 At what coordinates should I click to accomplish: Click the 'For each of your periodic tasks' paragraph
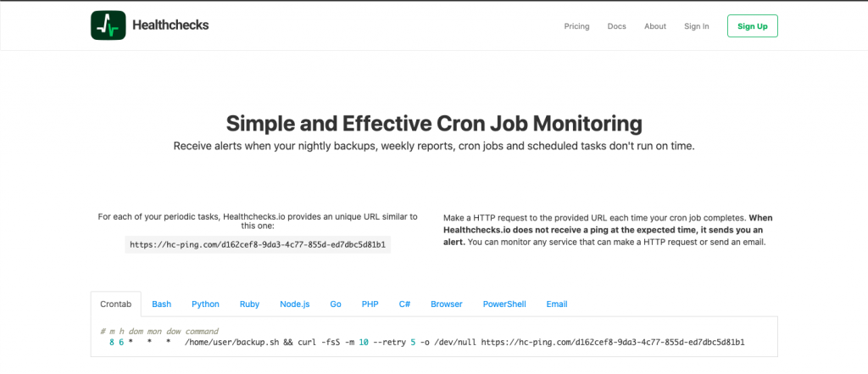(258, 221)
